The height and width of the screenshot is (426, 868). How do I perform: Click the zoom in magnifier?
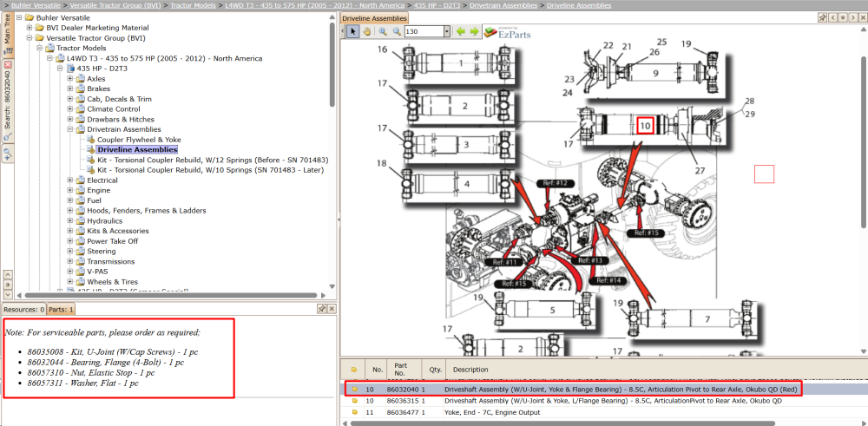click(x=383, y=31)
